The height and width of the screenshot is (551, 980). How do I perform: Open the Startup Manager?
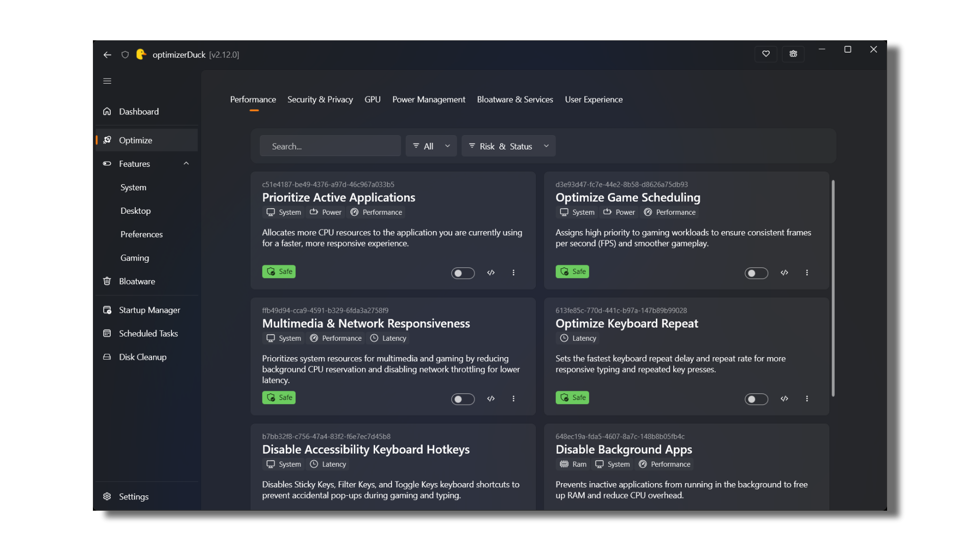click(x=147, y=310)
